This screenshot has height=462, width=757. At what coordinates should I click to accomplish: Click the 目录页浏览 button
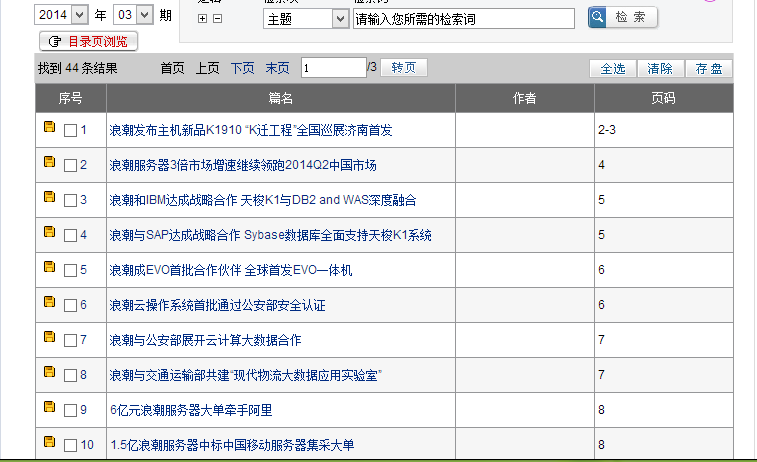pos(88,42)
